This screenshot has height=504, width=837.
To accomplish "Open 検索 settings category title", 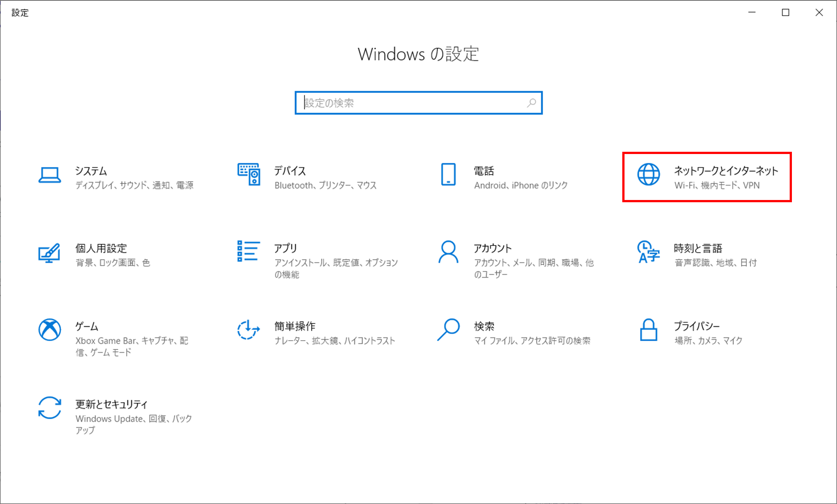I will [x=484, y=326].
